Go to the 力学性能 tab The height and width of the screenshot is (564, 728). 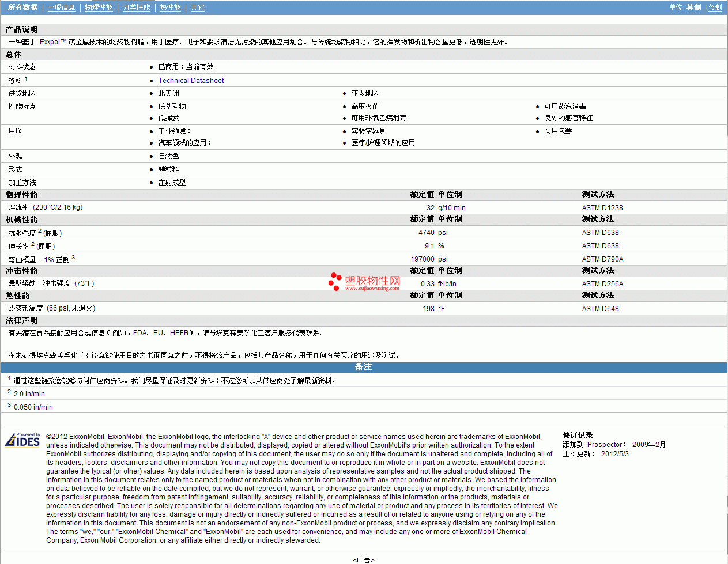136,7
